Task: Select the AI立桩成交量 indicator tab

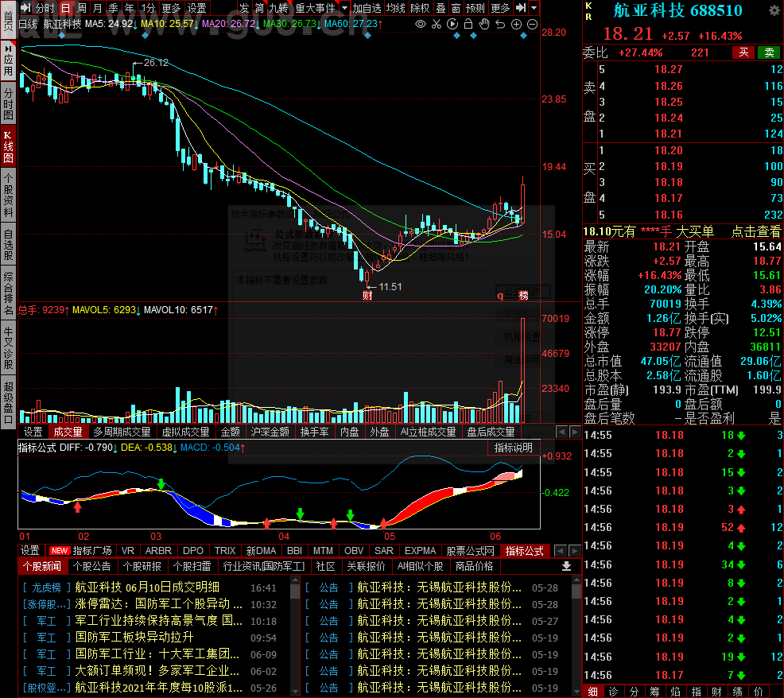Action: click(428, 432)
